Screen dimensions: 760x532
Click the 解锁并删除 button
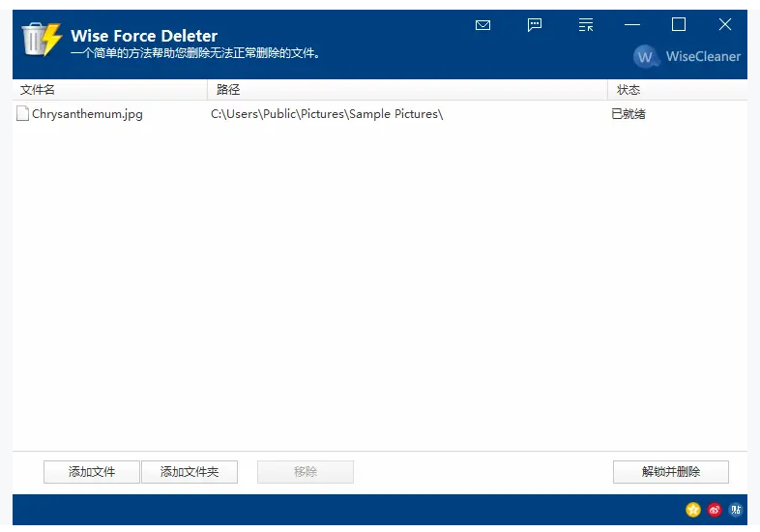[x=671, y=472]
